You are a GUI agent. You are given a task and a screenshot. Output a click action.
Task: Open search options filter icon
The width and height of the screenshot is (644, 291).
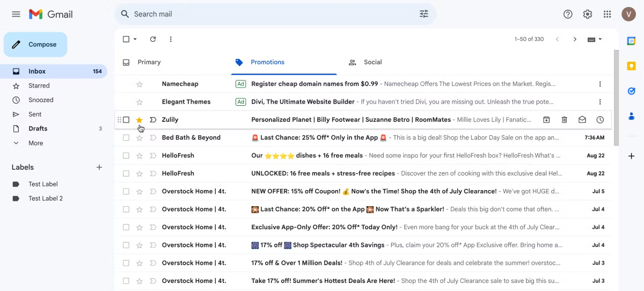[x=424, y=14]
